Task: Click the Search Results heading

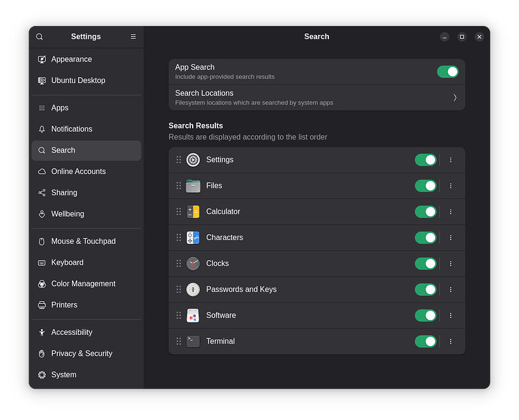Action: 196,126
